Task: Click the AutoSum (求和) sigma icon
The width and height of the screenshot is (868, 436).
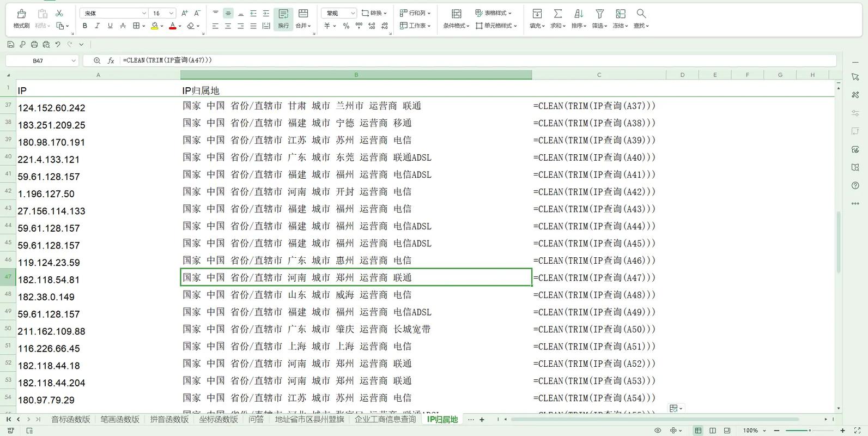Action: pos(557,14)
